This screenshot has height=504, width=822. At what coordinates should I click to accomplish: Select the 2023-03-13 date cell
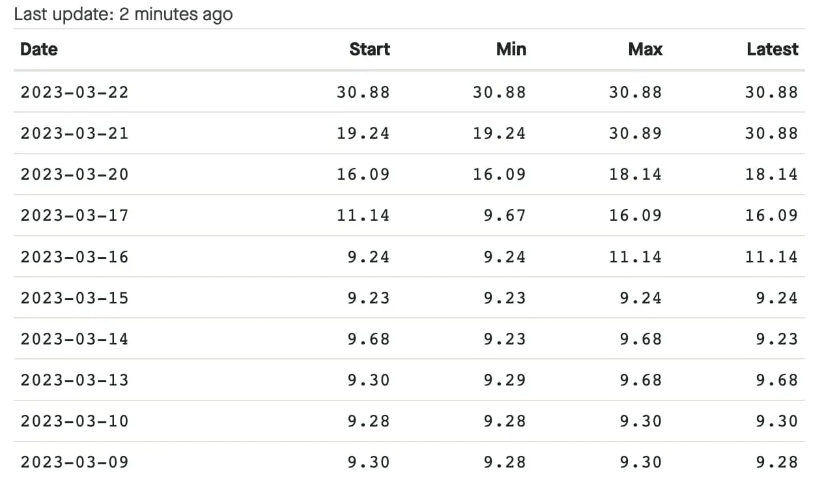click(x=74, y=380)
